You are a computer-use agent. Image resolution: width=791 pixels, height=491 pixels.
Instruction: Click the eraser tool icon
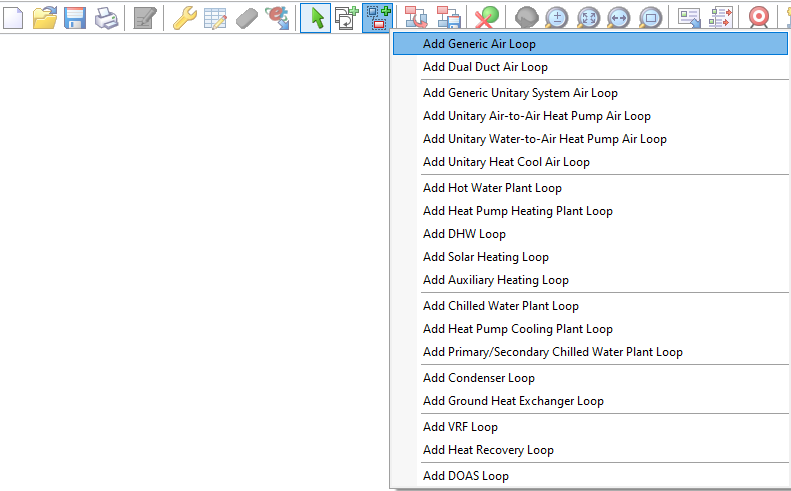(246, 17)
